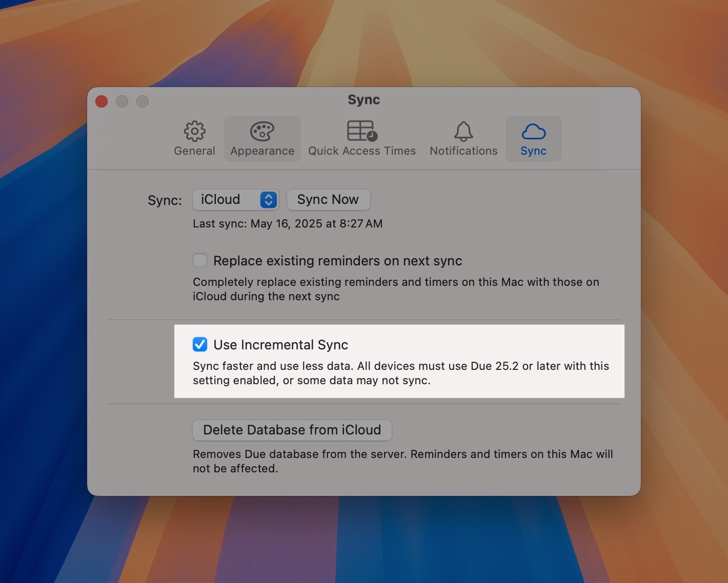728x583 pixels.
Task: Click the "Sync" tab text under cloud
Action: [533, 151]
